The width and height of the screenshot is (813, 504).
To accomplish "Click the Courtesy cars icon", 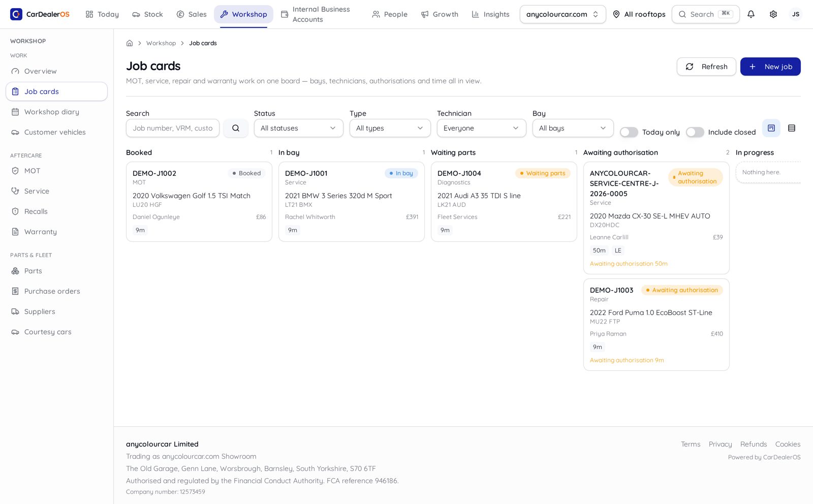I will pyautogui.click(x=15, y=332).
